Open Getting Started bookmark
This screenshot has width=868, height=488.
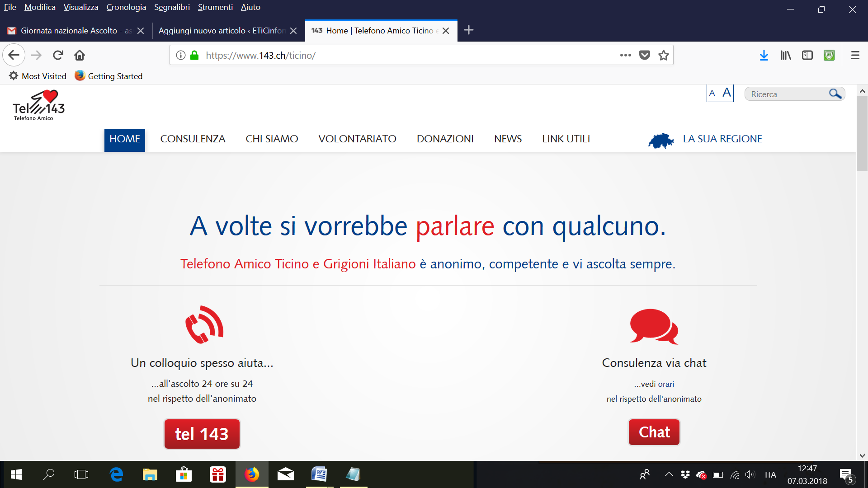pos(108,76)
